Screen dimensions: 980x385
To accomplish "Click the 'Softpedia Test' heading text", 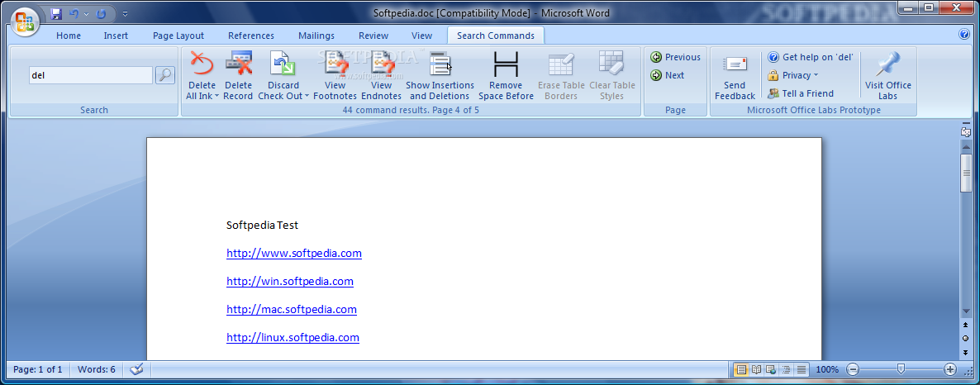I will pyautogui.click(x=263, y=225).
